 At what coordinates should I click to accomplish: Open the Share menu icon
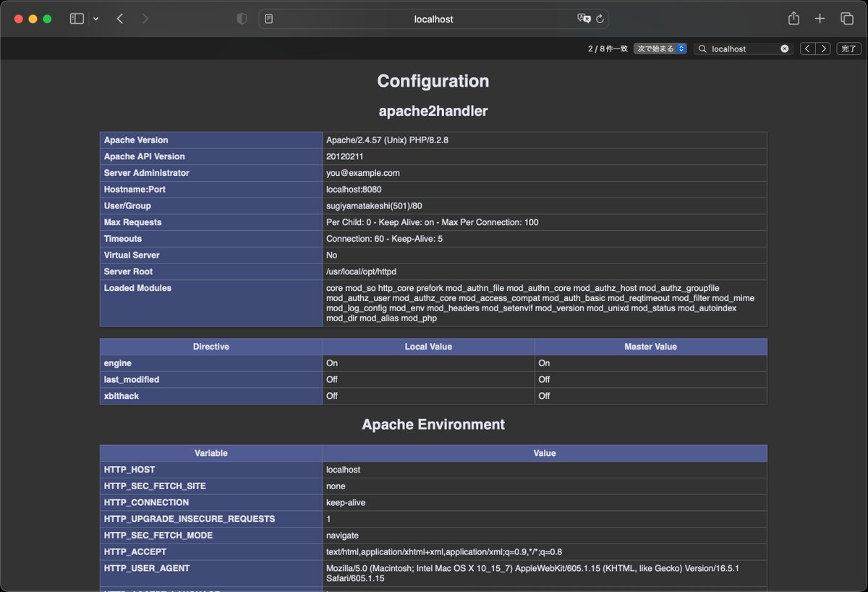tap(793, 18)
